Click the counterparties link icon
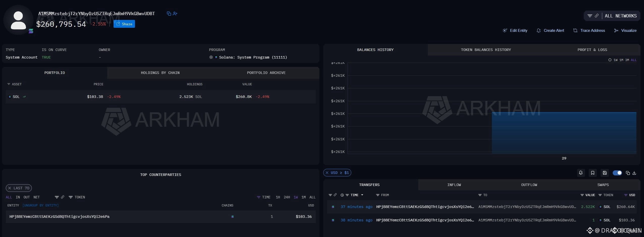 63,197
